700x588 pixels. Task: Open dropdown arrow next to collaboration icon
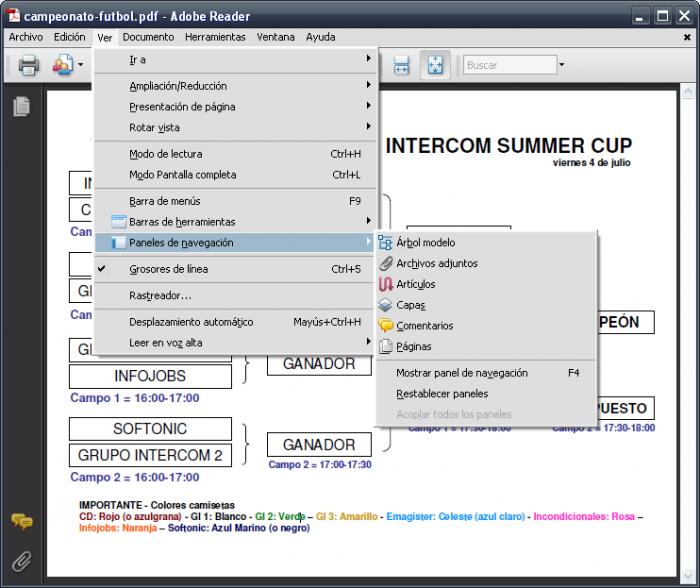tap(80, 65)
